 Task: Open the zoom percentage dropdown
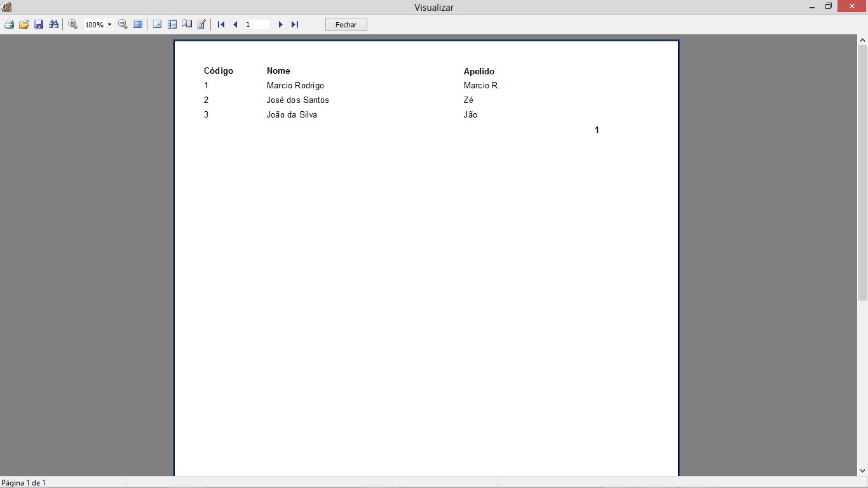(109, 24)
